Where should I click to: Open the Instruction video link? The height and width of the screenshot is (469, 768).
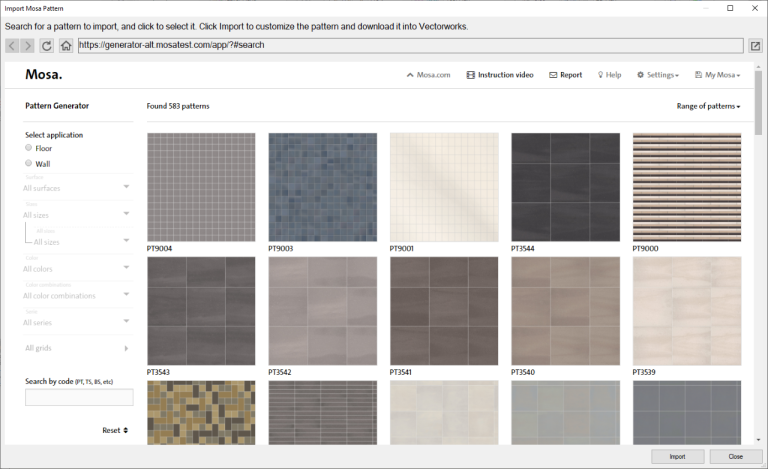point(499,75)
